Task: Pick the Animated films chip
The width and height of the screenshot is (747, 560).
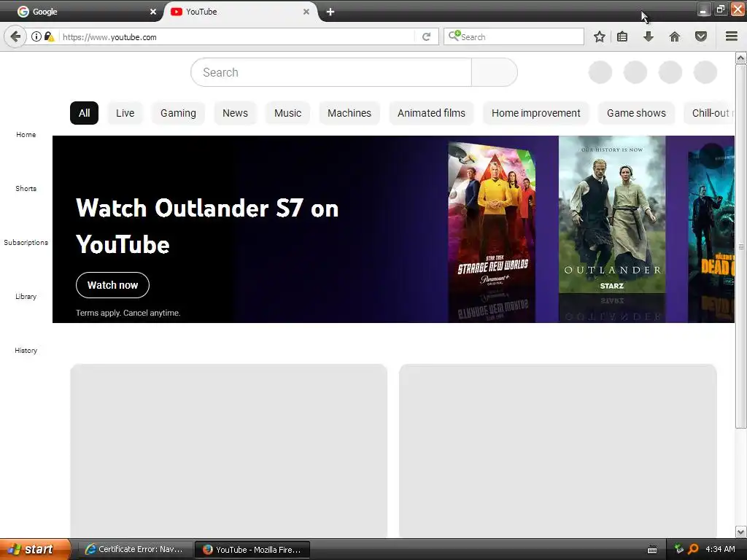Action: click(x=432, y=113)
